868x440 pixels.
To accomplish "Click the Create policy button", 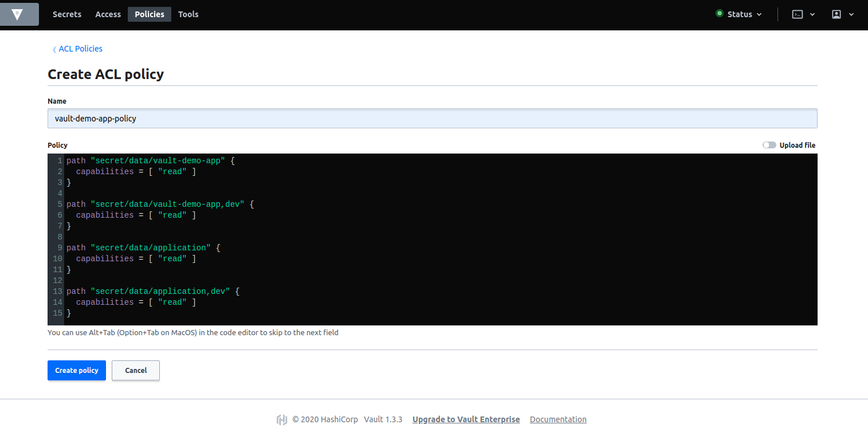I will pos(77,370).
